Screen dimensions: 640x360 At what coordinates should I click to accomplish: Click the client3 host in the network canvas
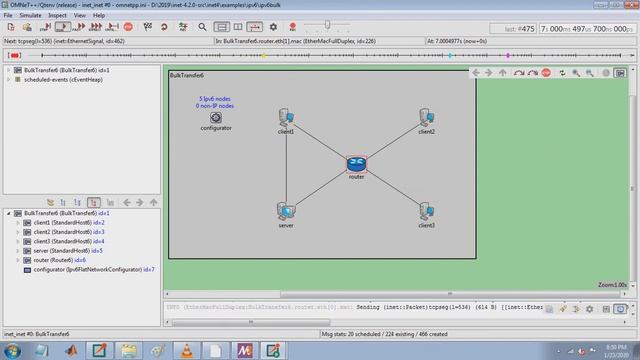point(427,211)
